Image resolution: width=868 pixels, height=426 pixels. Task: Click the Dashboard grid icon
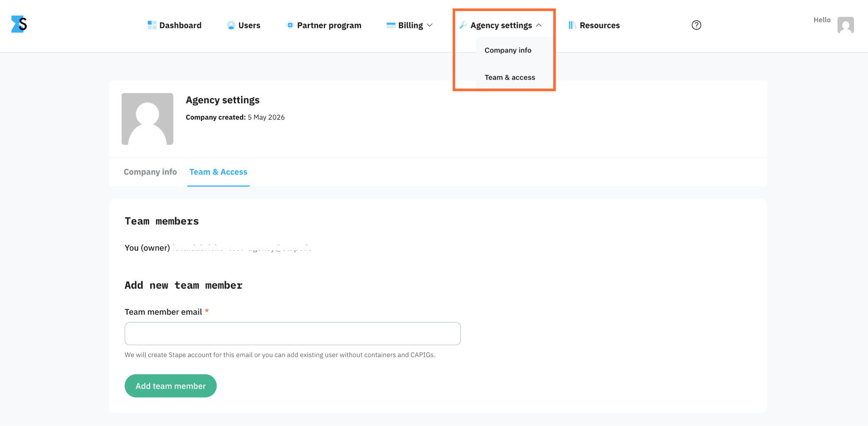tap(152, 25)
